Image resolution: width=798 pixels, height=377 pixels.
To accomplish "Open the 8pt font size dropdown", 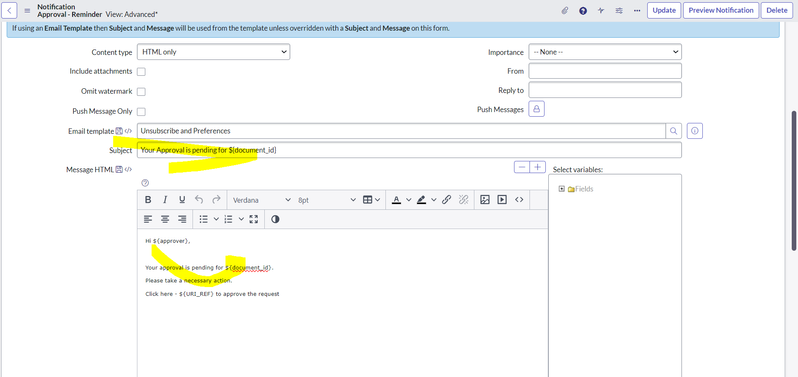I will click(327, 200).
